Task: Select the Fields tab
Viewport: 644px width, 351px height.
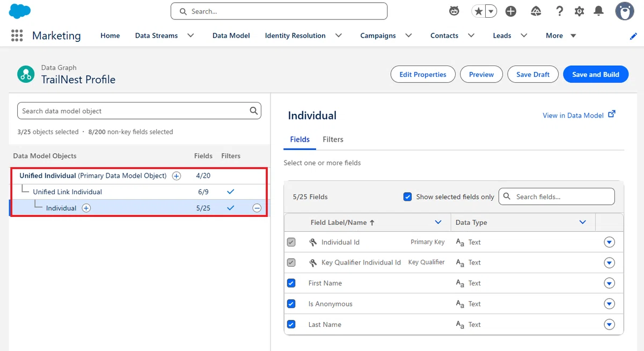Action: pos(299,140)
